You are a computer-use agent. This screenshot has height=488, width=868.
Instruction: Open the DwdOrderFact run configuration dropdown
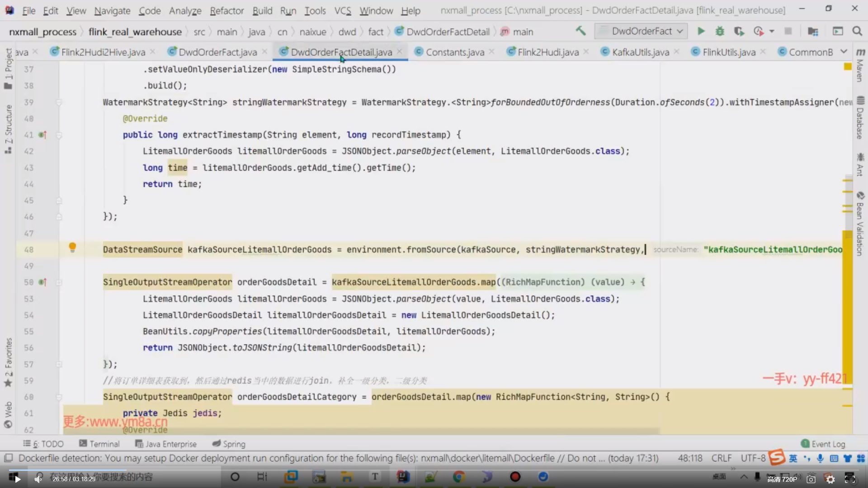pos(641,31)
